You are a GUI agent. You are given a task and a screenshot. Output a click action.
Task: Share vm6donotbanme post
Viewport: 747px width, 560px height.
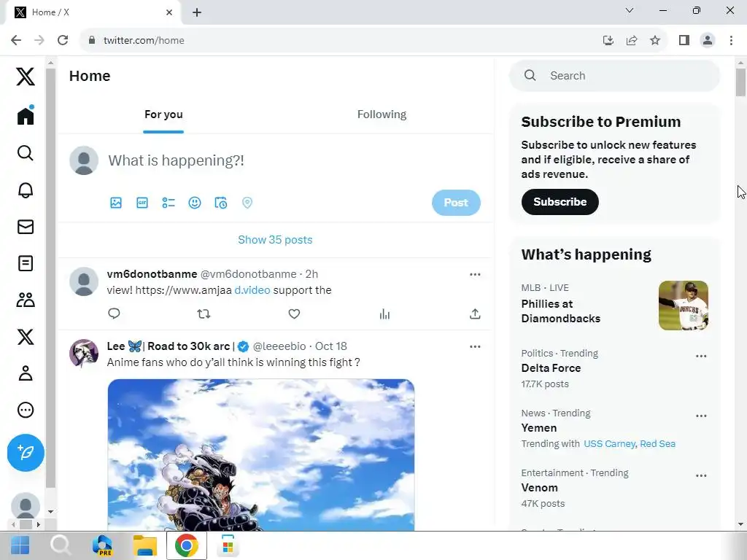pyautogui.click(x=475, y=314)
